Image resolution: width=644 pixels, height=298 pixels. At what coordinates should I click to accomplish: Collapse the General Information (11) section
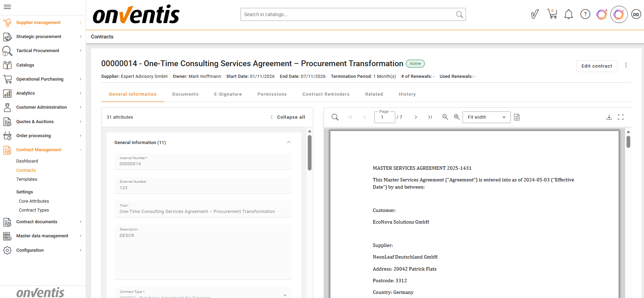(x=289, y=142)
